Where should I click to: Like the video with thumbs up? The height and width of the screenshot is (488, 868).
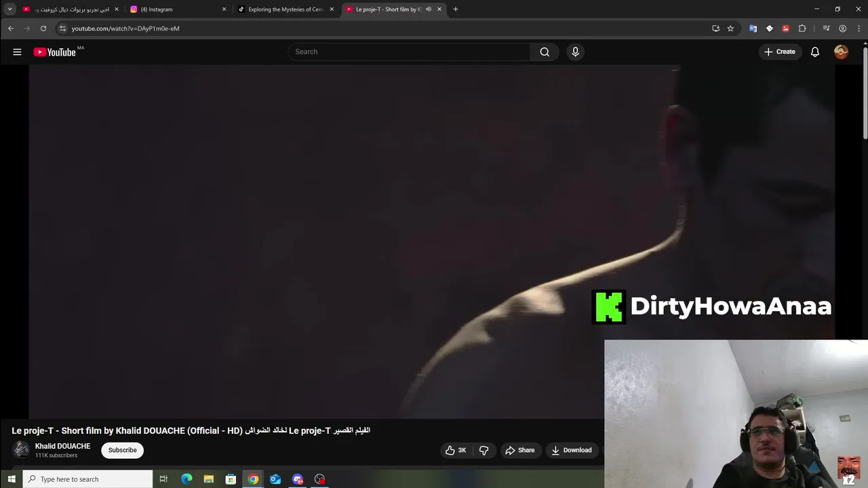(x=456, y=450)
